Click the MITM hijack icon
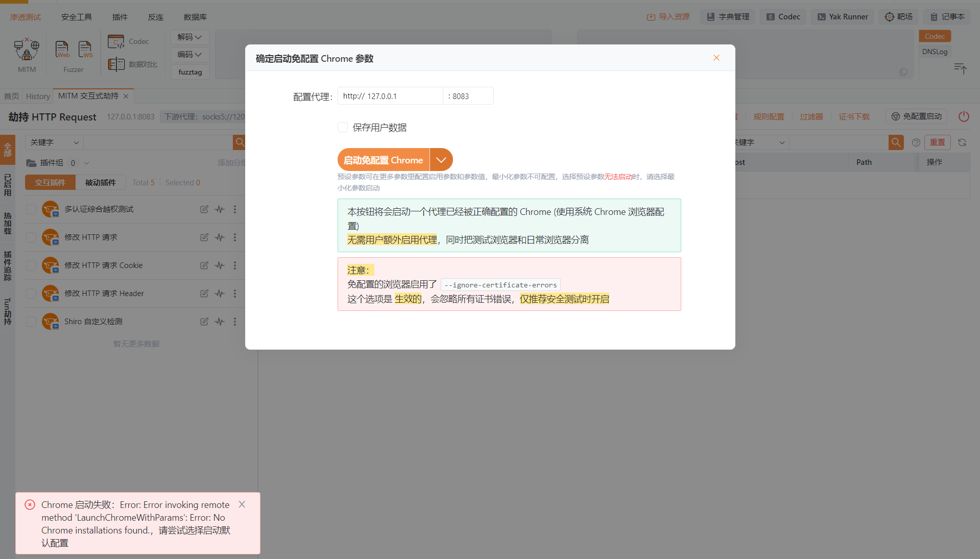This screenshot has width=980, height=559. coord(27,50)
